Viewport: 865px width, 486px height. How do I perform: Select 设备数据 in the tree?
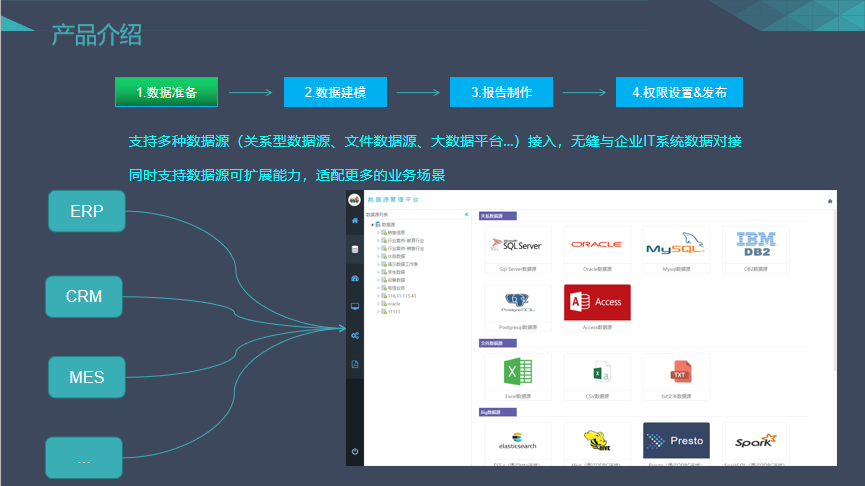pyautogui.click(x=396, y=280)
